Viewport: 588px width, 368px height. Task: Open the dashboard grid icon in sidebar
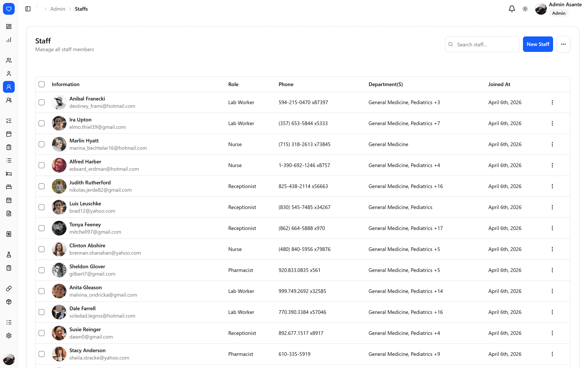pyautogui.click(x=9, y=26)
